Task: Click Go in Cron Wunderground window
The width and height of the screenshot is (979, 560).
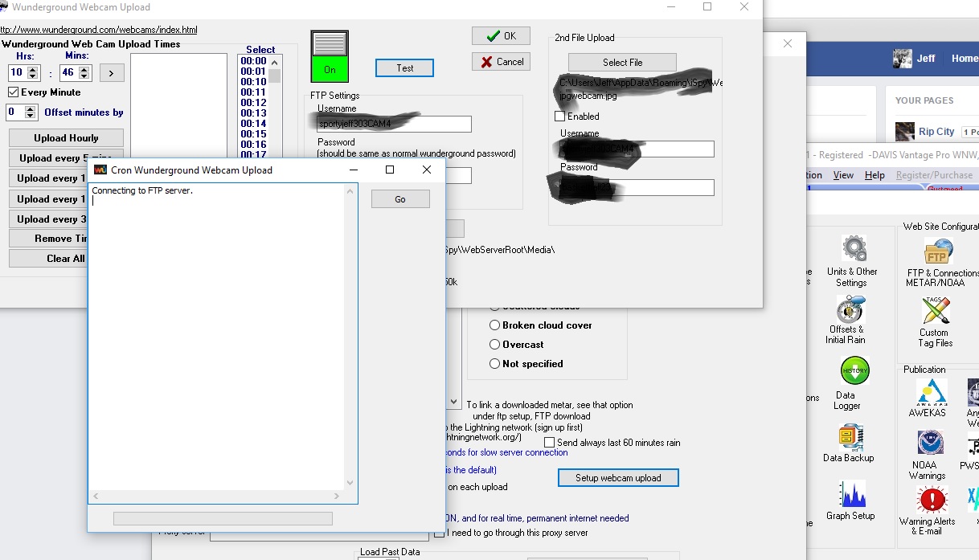Action: coord(400,199)
